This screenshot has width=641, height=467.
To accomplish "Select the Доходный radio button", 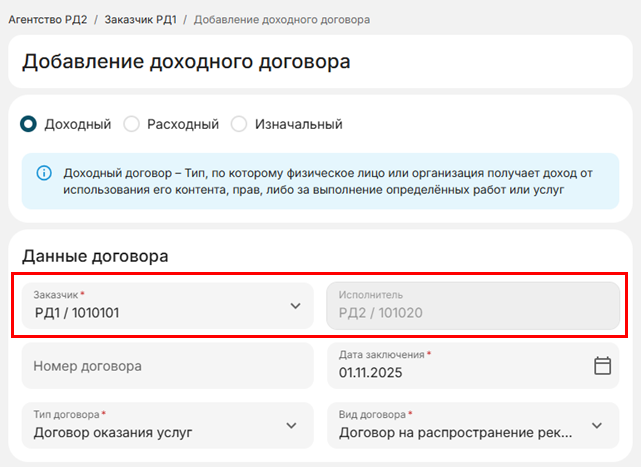I will [29, 125].
